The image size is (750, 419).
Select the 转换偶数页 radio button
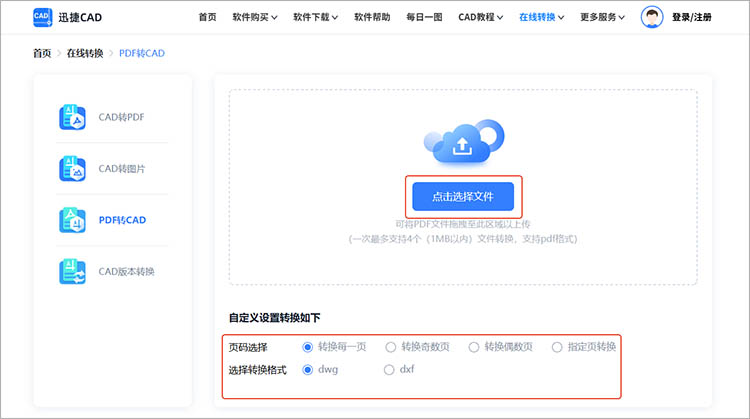(x=474, y=347)
